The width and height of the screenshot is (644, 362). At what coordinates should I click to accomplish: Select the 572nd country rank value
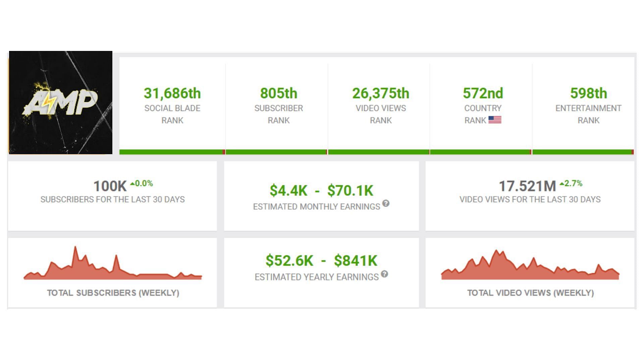point(483,94)
